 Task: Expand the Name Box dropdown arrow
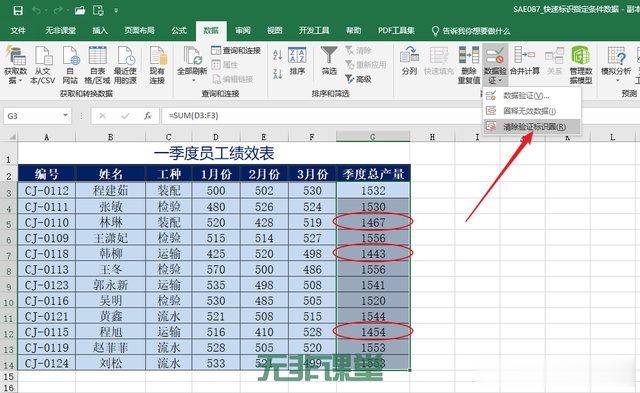tap(65, 116)
